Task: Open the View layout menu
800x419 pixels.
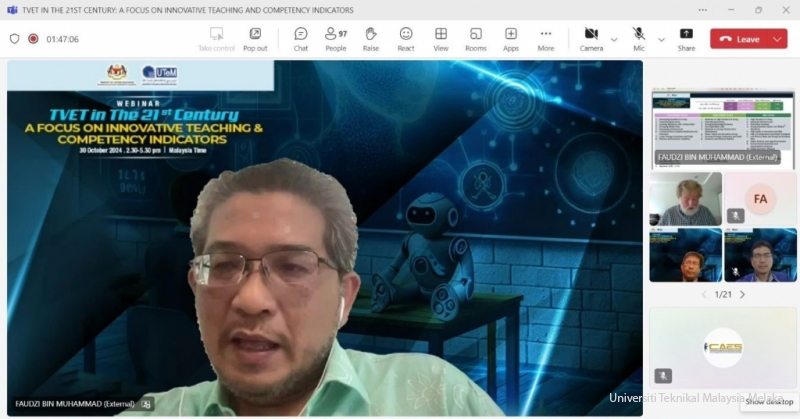Action: point(441,38)
